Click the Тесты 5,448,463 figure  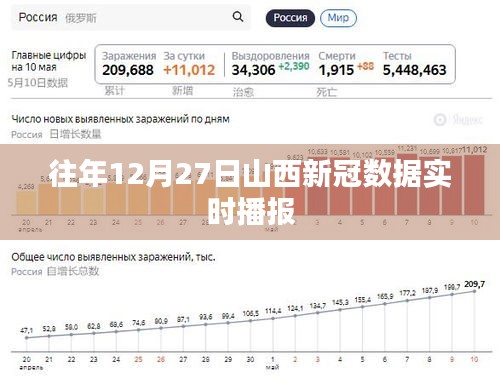[x=414, y=64]
